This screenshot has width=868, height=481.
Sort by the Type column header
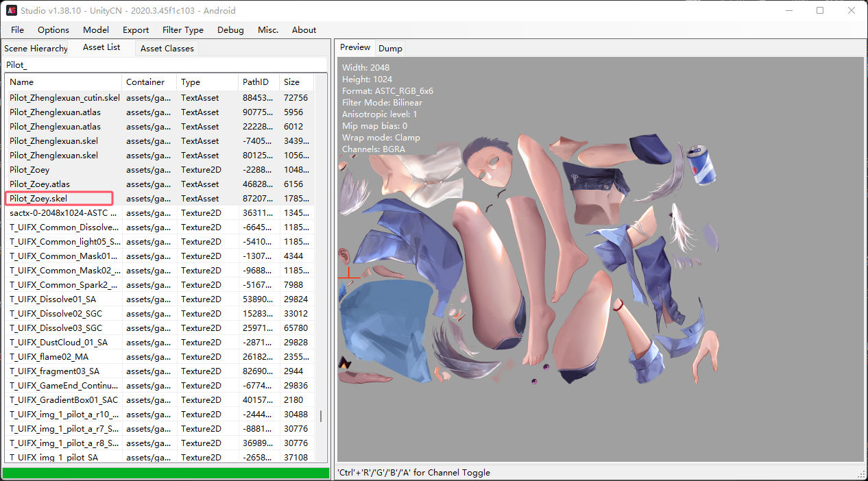tap(206, 82)
